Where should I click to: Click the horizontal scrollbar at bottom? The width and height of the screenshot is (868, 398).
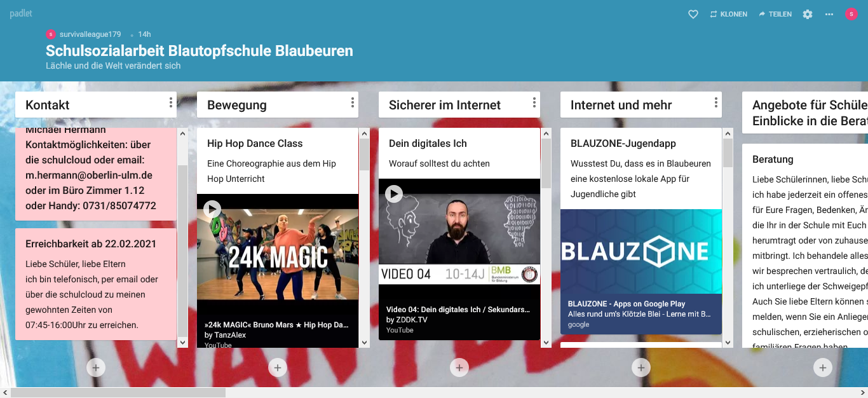click(x=118, y=392)
